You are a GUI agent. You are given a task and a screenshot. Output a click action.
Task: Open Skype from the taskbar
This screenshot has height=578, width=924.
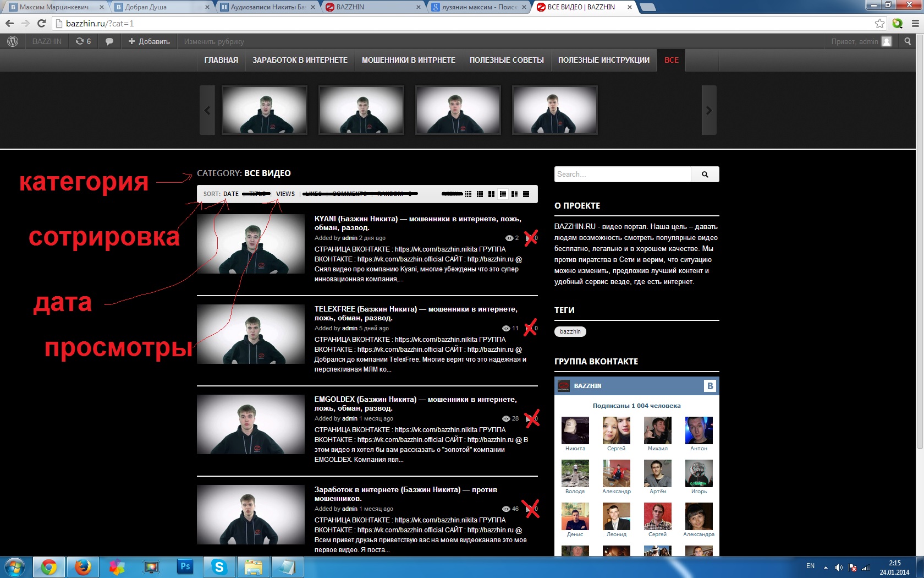point(219,567)
